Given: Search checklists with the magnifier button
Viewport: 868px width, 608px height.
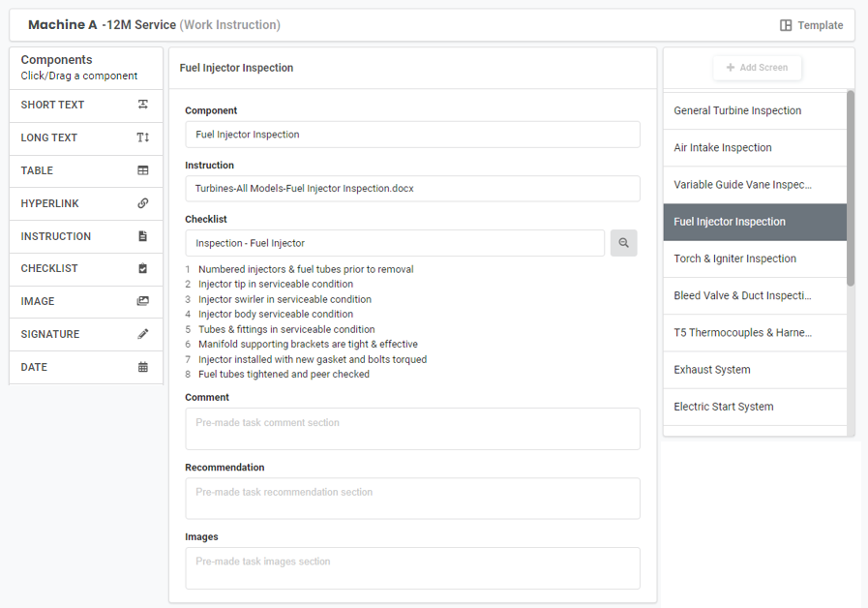Looking at the screenshot, I should point(623,243).
